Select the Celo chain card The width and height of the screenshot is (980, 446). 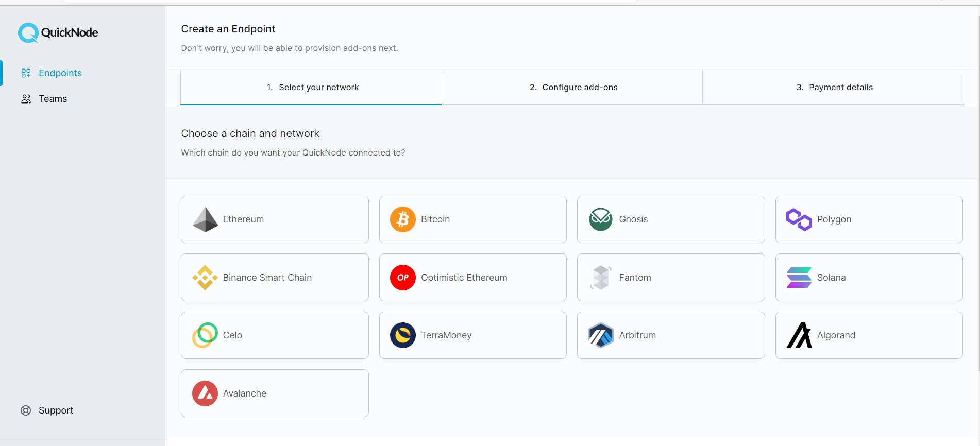click(275, 335)
